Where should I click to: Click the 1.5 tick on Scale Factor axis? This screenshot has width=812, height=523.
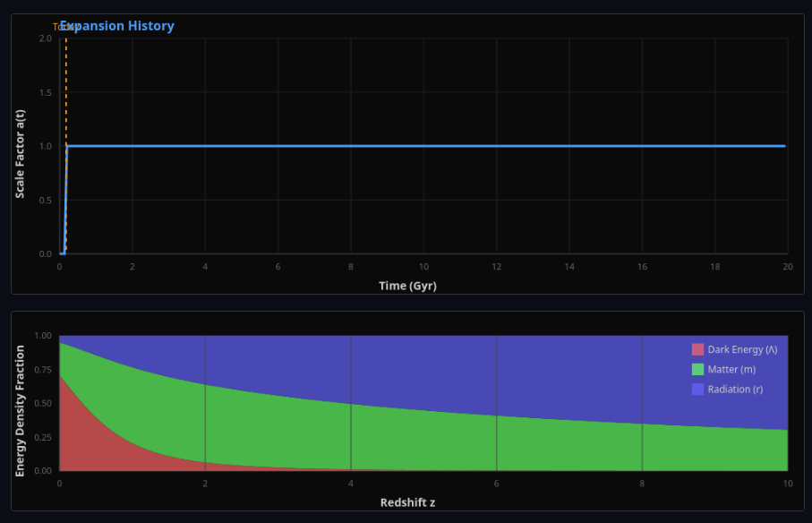tap(45, 92)
